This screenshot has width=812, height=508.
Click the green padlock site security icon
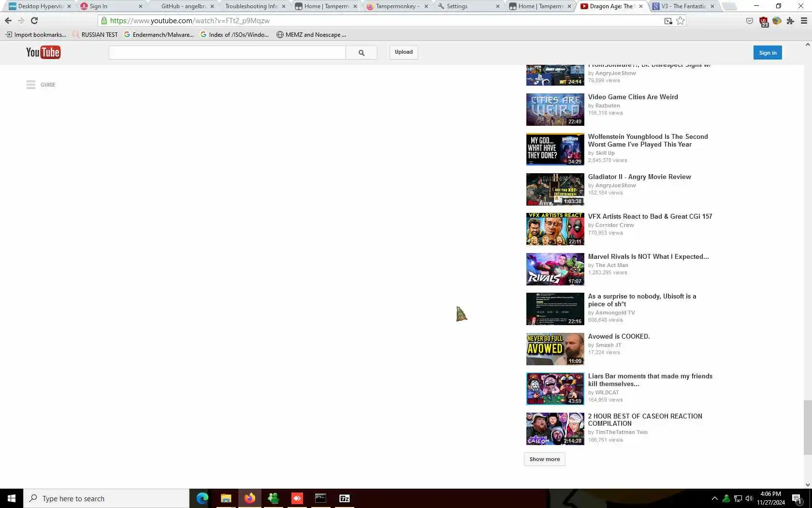point(104,21)
